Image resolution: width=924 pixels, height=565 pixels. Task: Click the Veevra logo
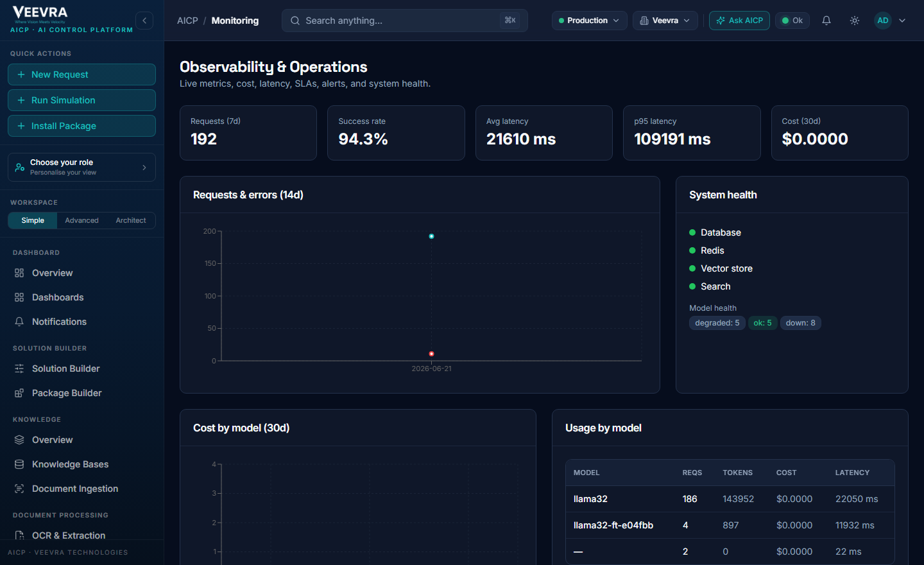pyautogui.click(x=40, y=14)
